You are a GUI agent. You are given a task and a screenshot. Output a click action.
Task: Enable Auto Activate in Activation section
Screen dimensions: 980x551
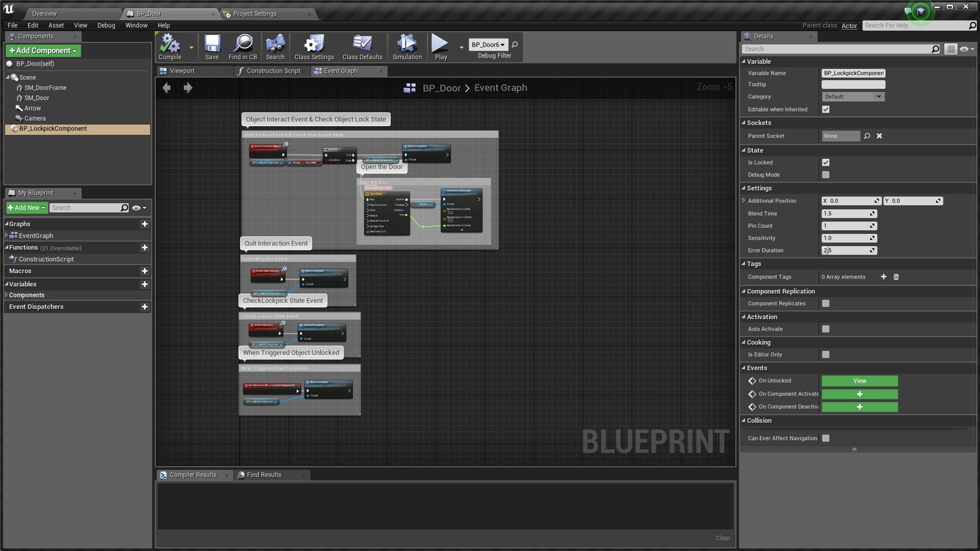pos(826,329)
